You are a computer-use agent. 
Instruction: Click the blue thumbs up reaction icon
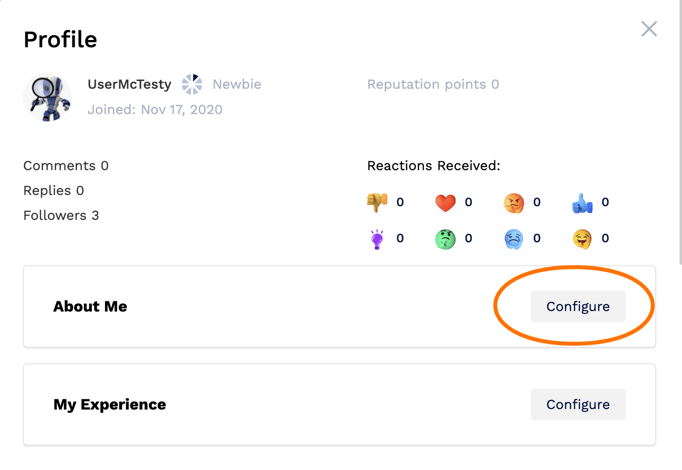pyautogui.click(x=582, y=203)
